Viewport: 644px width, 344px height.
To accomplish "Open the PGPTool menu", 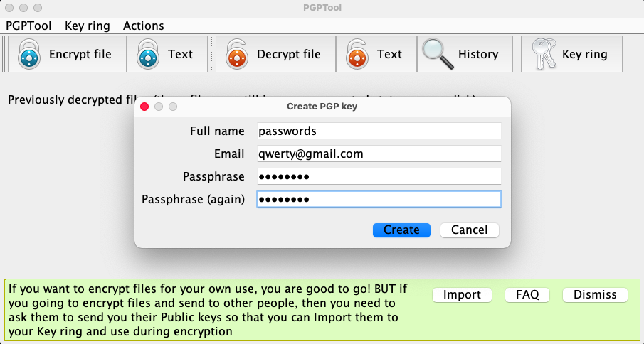I will (x=28, y=26).
